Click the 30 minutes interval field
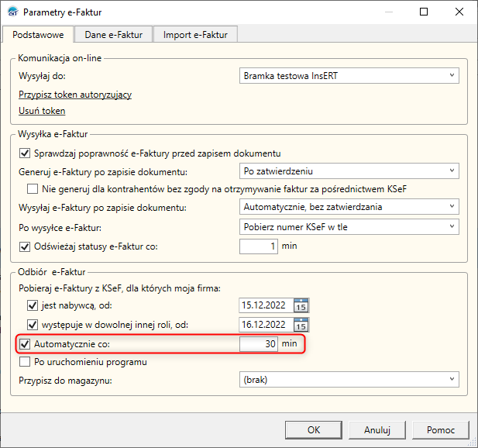478x448 pixels. 259,343
